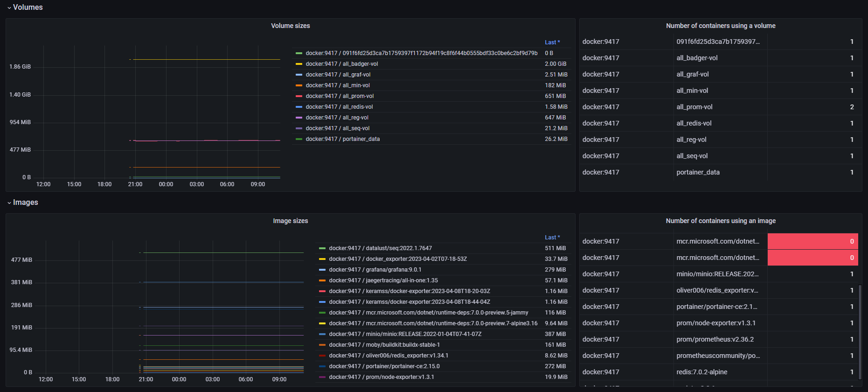868x392 pixels.
Task: Toggle series oliver006/redis_exporter:v1.34.1
Action: [389, 356]
